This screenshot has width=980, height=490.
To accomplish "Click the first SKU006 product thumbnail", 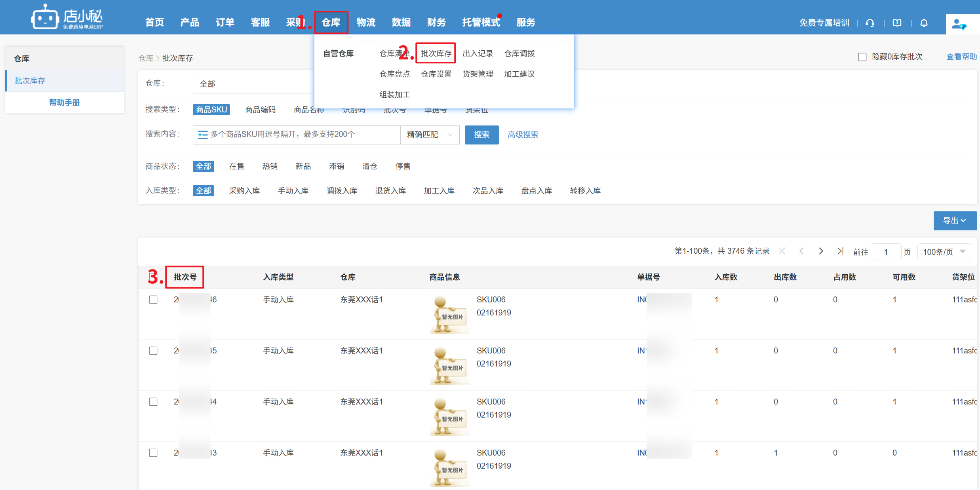I will [449, 314].
